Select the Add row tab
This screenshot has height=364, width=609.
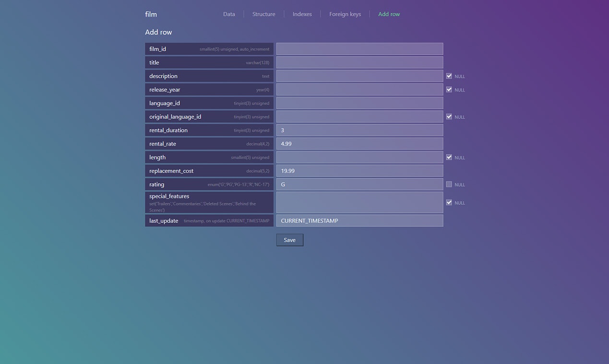(x=389, y=14)
